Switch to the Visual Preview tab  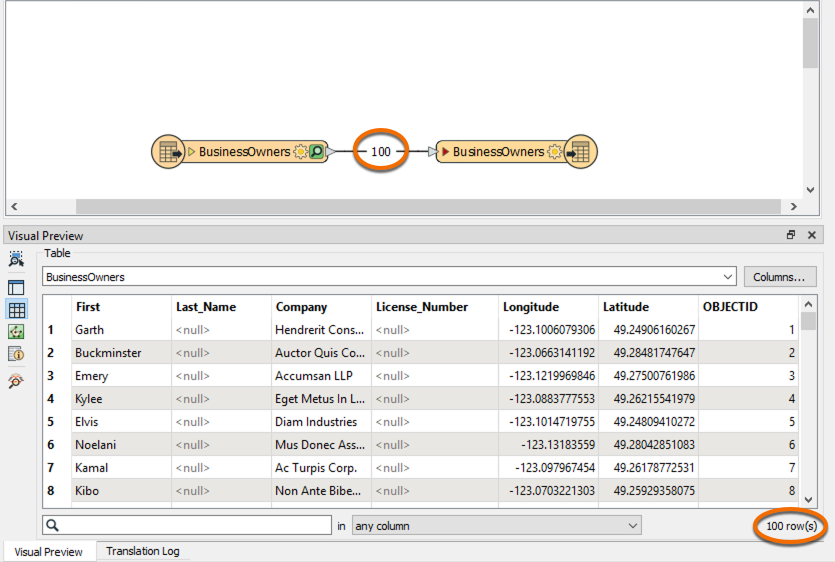tap(48, 552)
